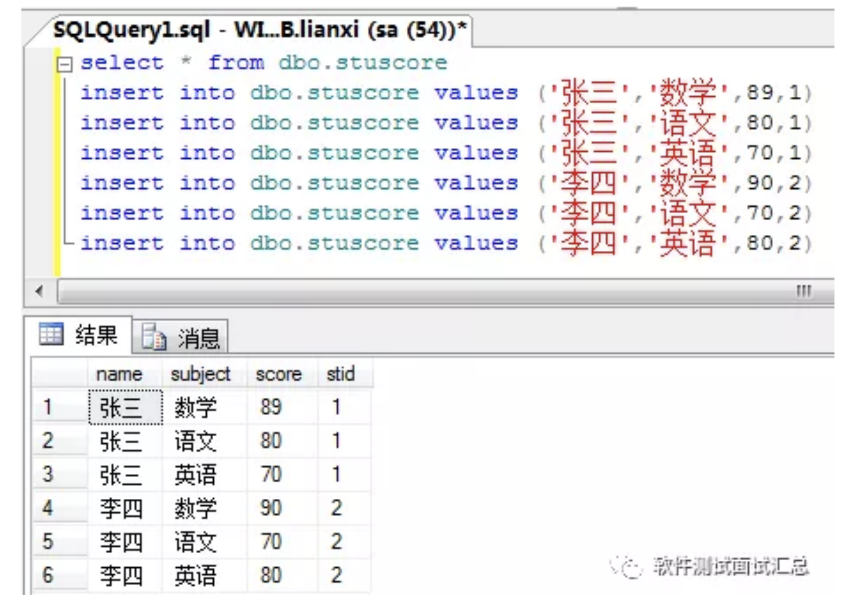This screenshot has width=868, height=595.
Task: Select result row number 2 header
Action: click(x=60, y=440)
